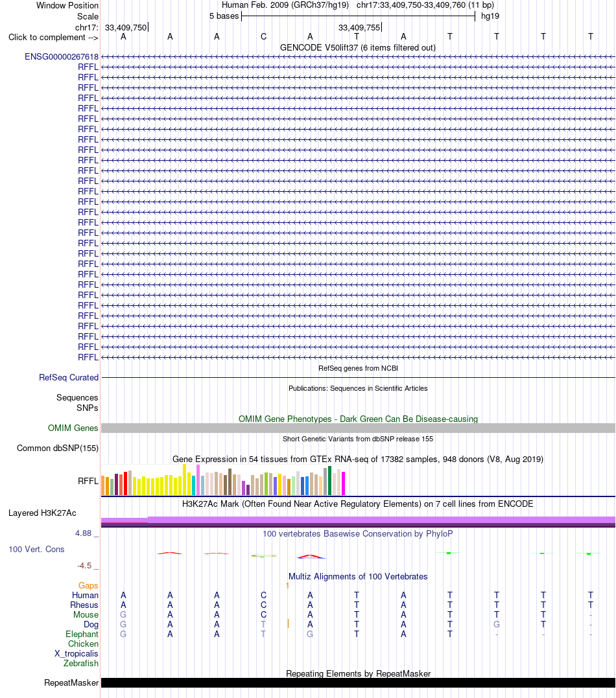Click 'Repeating Elements by RepeatMasker' title
Image resolution: width=616 pixels, height=698 pixels.
[358, 673]
